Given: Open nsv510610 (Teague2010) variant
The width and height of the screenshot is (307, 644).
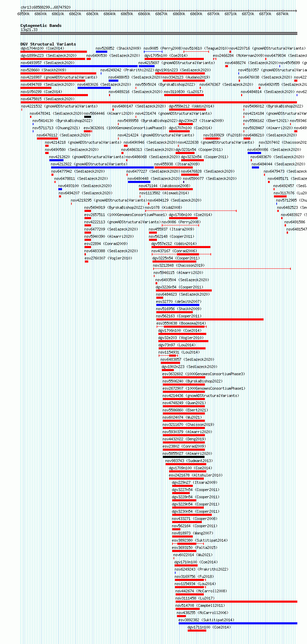Looking at the screenshot, I should 206,48.
